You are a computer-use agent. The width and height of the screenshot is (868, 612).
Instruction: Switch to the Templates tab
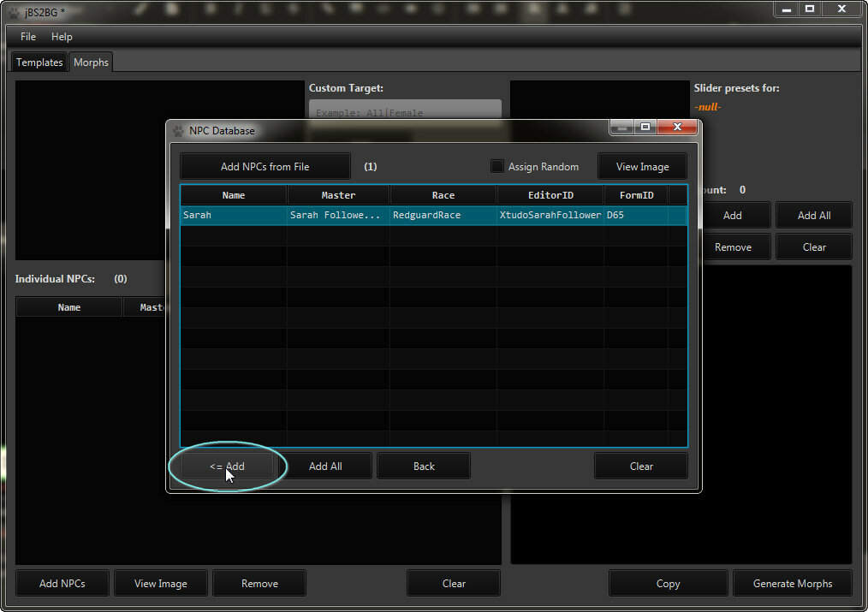click(39, 62)
